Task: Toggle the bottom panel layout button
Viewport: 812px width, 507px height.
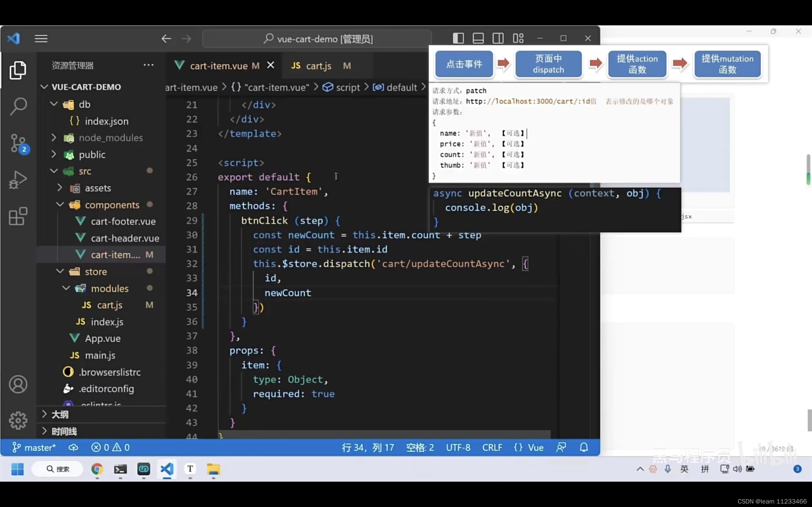Action: [x=478, y=39]
